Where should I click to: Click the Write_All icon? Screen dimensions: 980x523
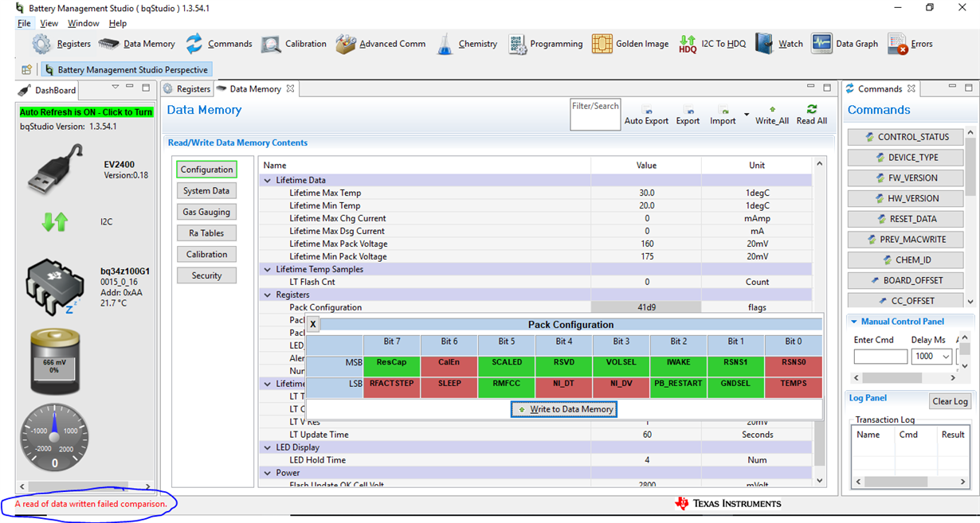pos(772,109)
